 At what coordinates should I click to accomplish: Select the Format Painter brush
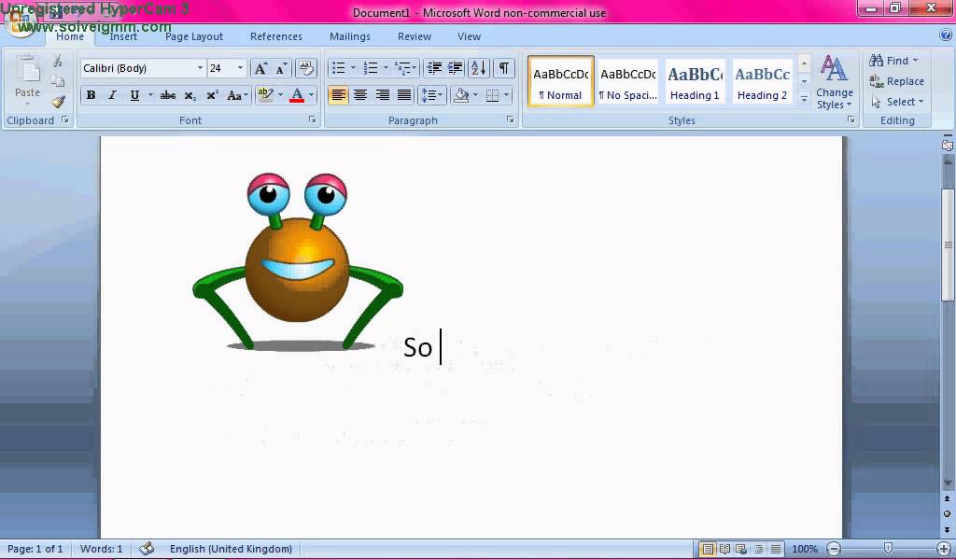[x=58, y=102]
